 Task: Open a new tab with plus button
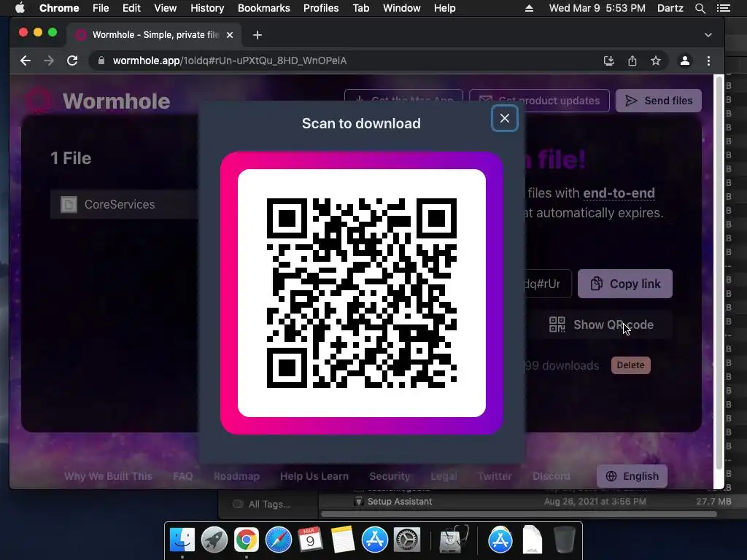coord(258,35)
